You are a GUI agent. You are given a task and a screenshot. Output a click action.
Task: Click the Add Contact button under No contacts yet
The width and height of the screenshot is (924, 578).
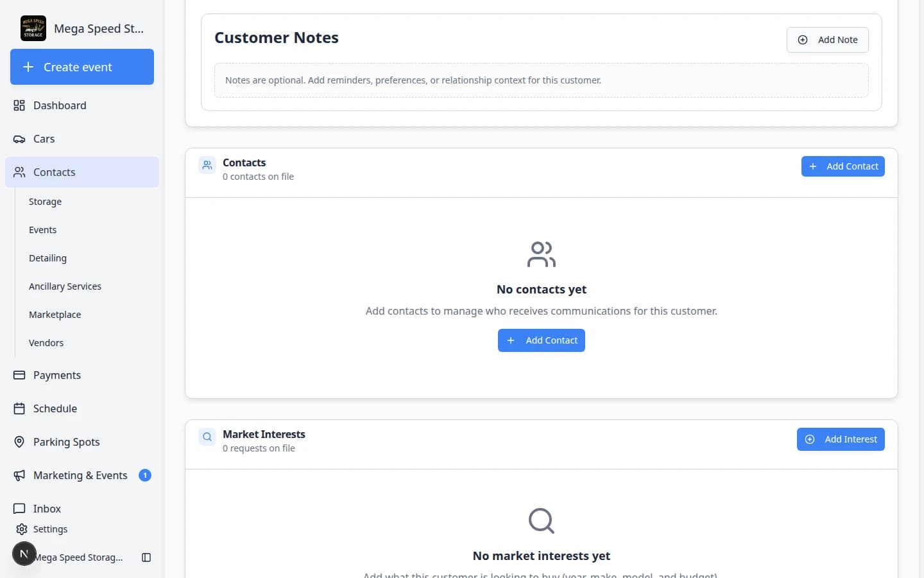(x=542, y=340)
